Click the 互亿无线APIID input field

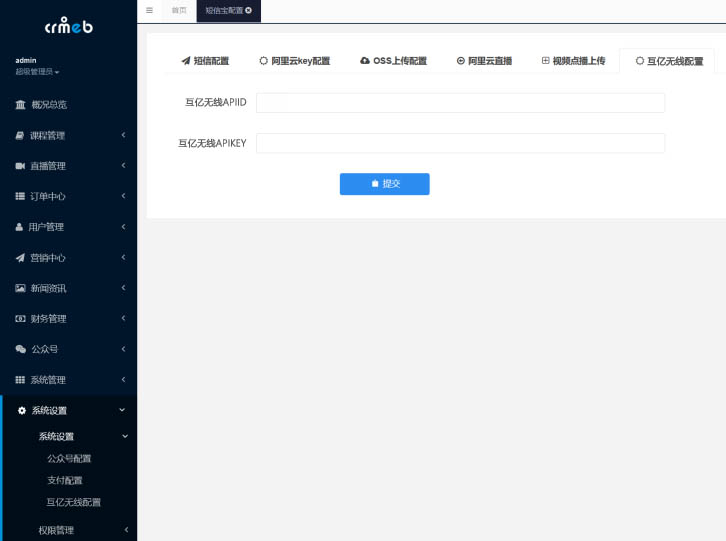(460, 103)
